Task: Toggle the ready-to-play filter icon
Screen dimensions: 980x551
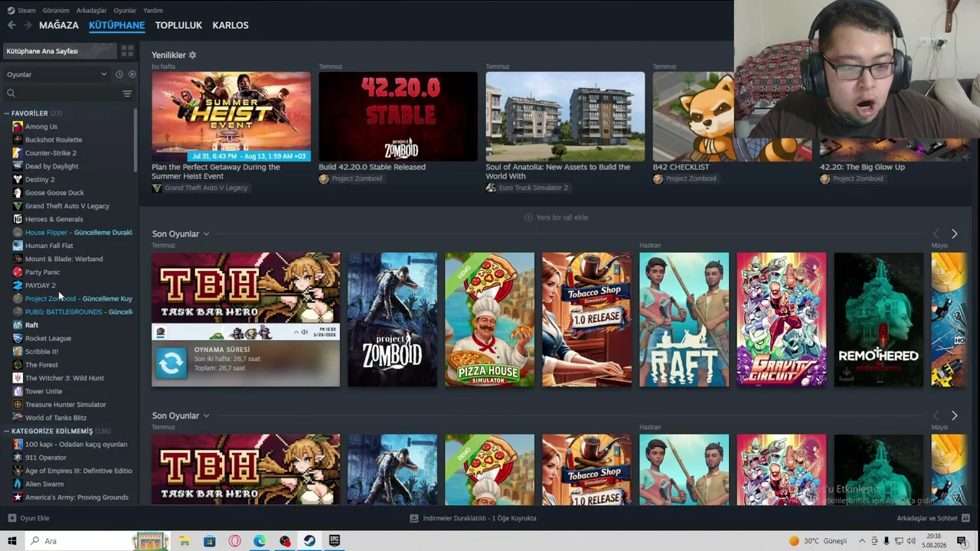Action: [132, 74]
